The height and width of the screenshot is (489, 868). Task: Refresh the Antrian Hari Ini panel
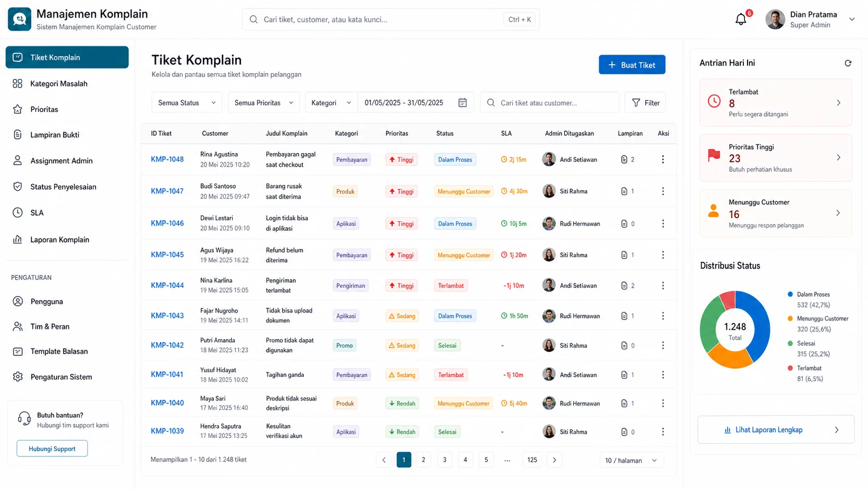pos(848,63)
